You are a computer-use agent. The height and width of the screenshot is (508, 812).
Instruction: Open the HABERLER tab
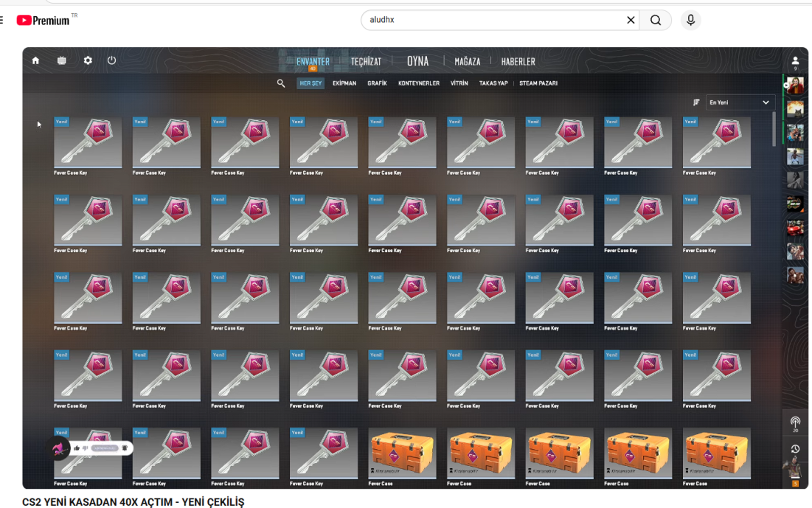[x=518, y=62]
